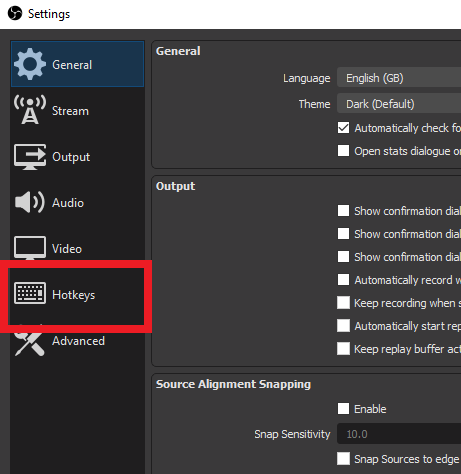The image size is (461, 474).
Task: Check Keep recording when stream stops
Action: pos(343,303)
